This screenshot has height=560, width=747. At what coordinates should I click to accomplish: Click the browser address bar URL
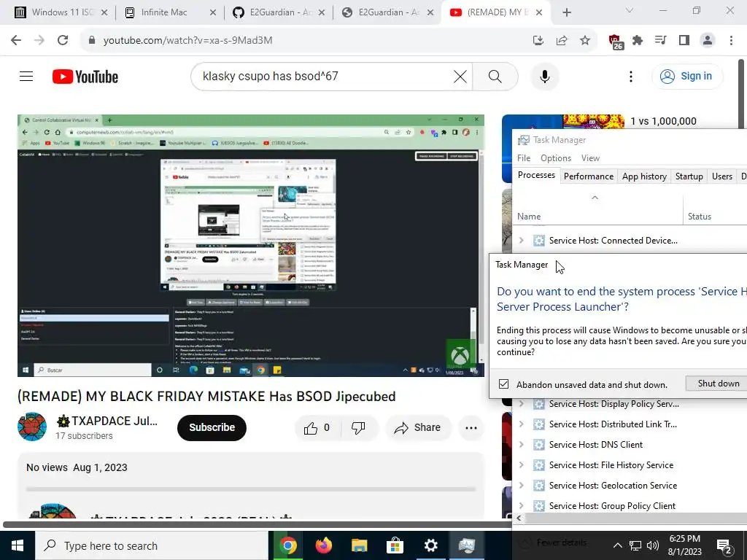point(187,41)
